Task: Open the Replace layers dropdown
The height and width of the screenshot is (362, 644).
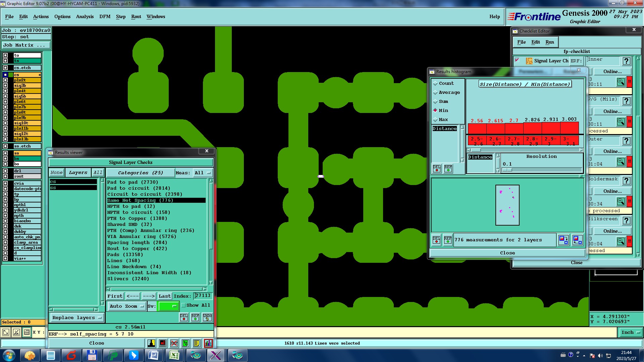Action: [x=77, y=318]
